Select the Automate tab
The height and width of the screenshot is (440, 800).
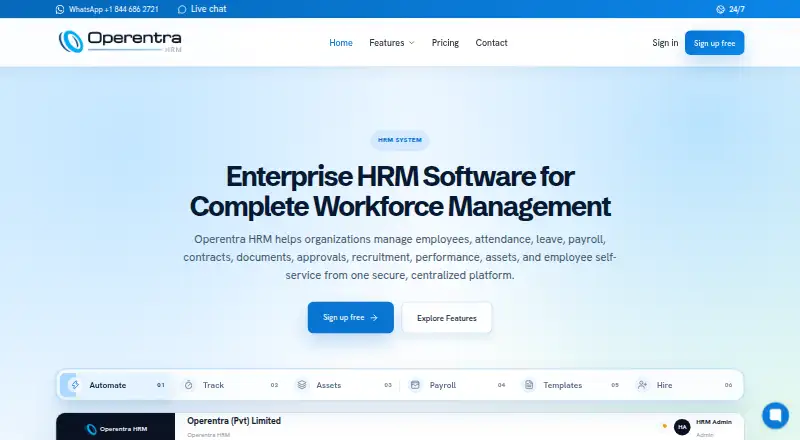pyautogui.click(x=116, y=385)
